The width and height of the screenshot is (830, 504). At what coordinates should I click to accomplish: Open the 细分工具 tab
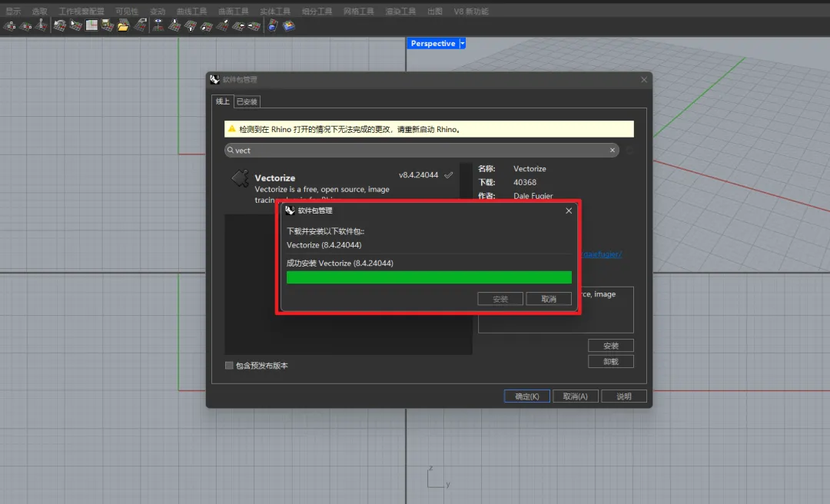317,11
